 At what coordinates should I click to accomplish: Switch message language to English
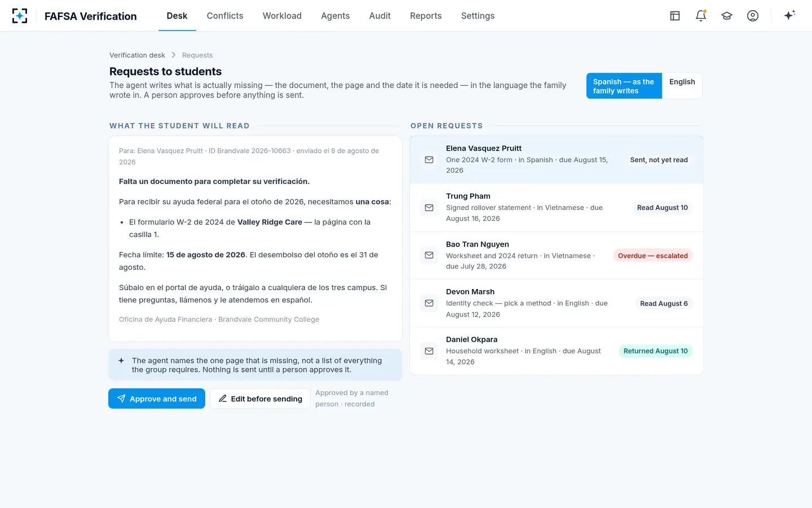click(682, 86)
